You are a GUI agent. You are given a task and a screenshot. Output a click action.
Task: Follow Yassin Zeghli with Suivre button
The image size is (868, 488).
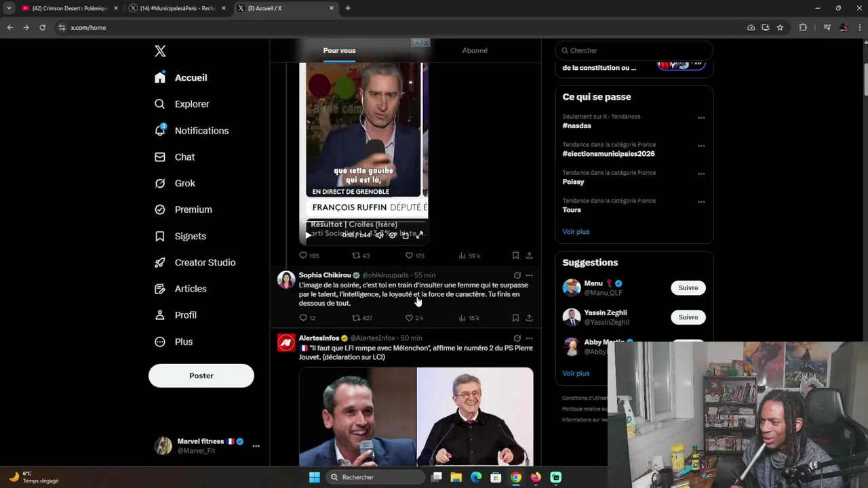coord(688,317)
